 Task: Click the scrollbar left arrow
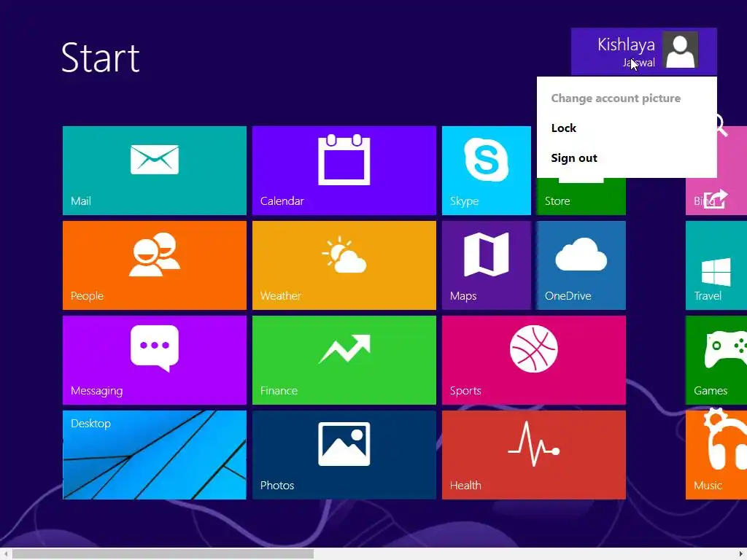(x=5, y=554)
